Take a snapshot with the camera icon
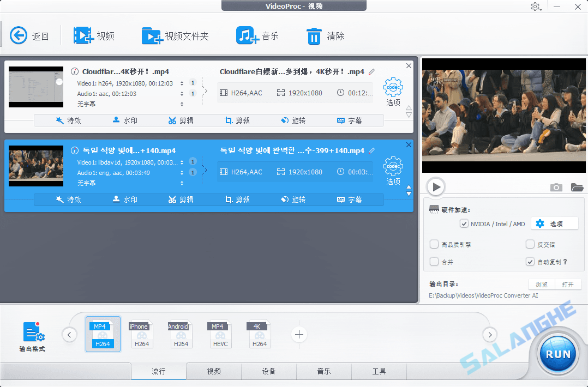 (x=556, y=187)
